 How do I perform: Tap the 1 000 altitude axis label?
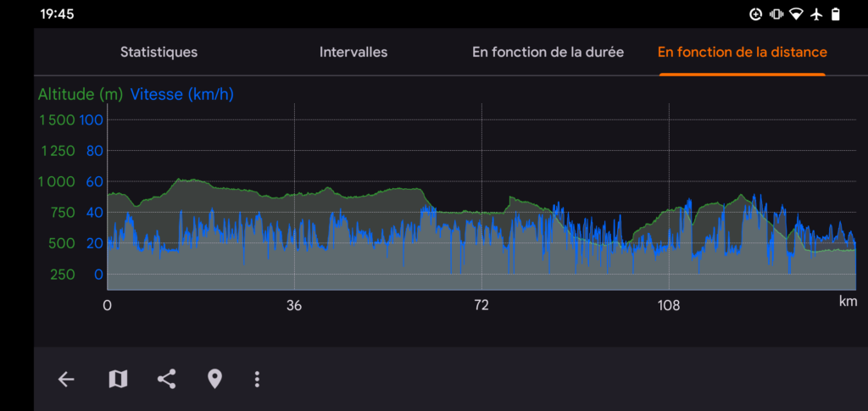[57, 181]
